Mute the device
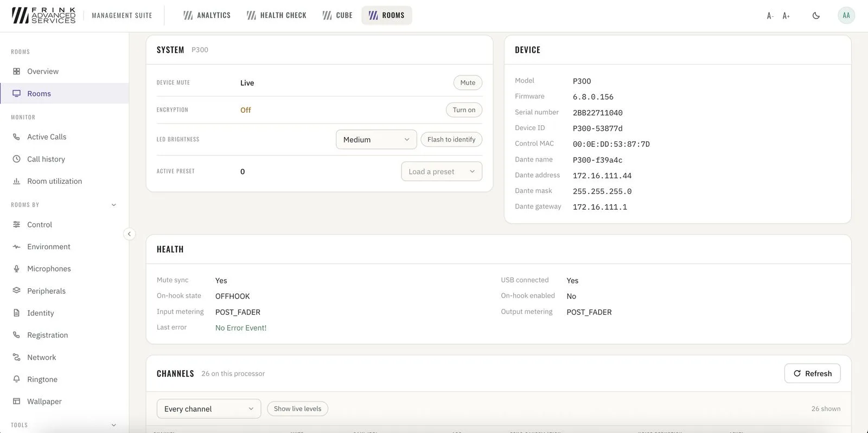 (468, 82)
